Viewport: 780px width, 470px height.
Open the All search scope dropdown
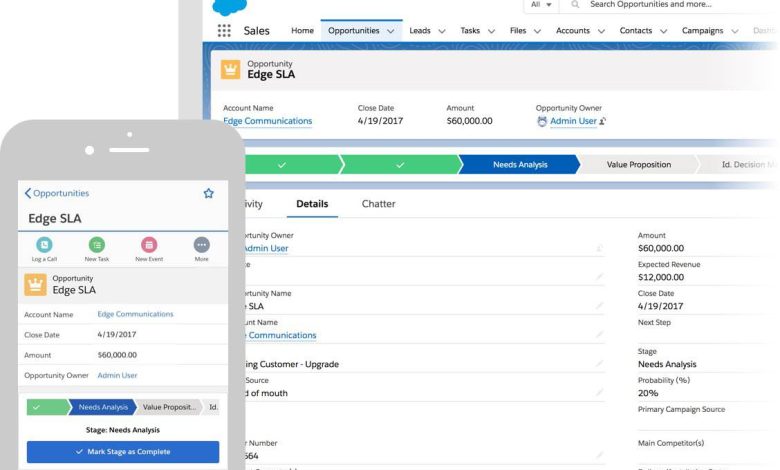pyautogui.click(x=542, y=4)
